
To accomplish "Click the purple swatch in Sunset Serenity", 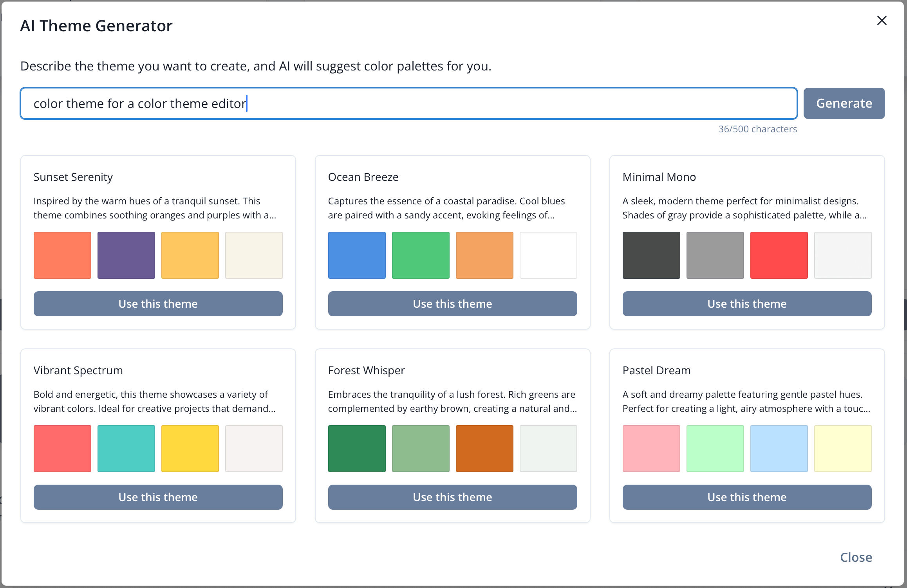I will (126, 255).
